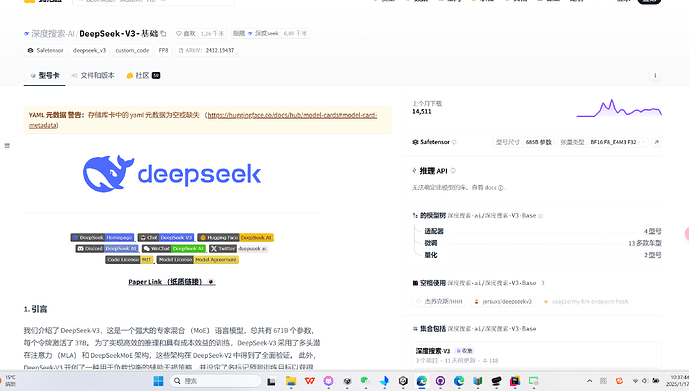Copy the model name with the copy icon

(163, 33)
